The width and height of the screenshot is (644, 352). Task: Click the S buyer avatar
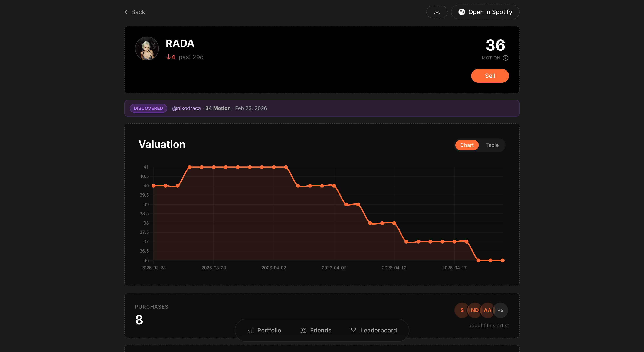tap(462, 310)
